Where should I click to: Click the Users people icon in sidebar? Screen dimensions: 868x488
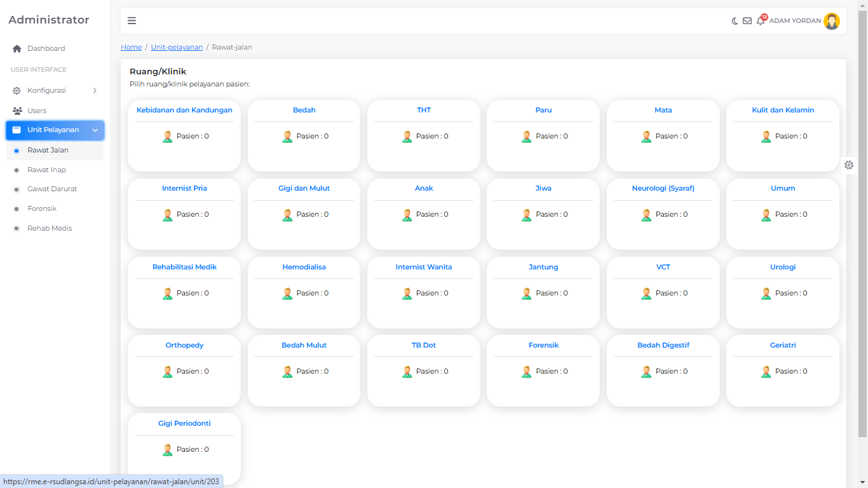[17, 111]
